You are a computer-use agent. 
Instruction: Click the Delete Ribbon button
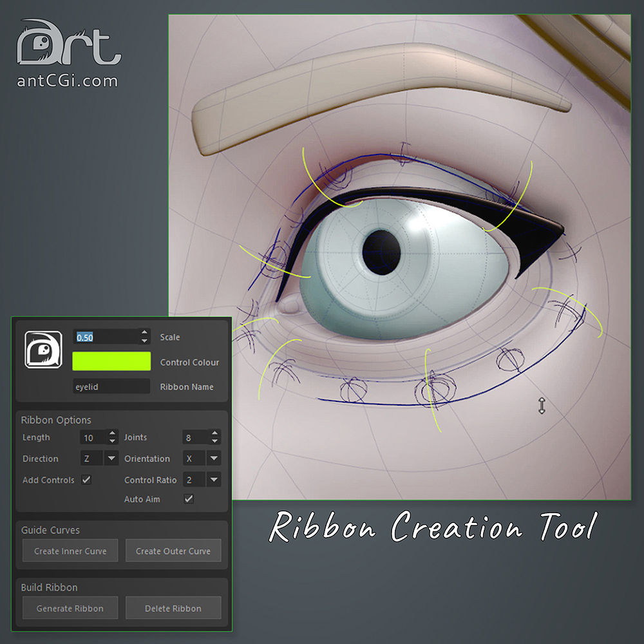click(x=173, y=608)
